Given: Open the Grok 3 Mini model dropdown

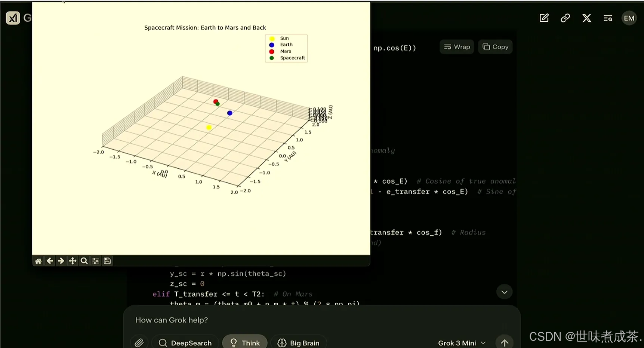Looking at the screenshot, I should [462, 343].
